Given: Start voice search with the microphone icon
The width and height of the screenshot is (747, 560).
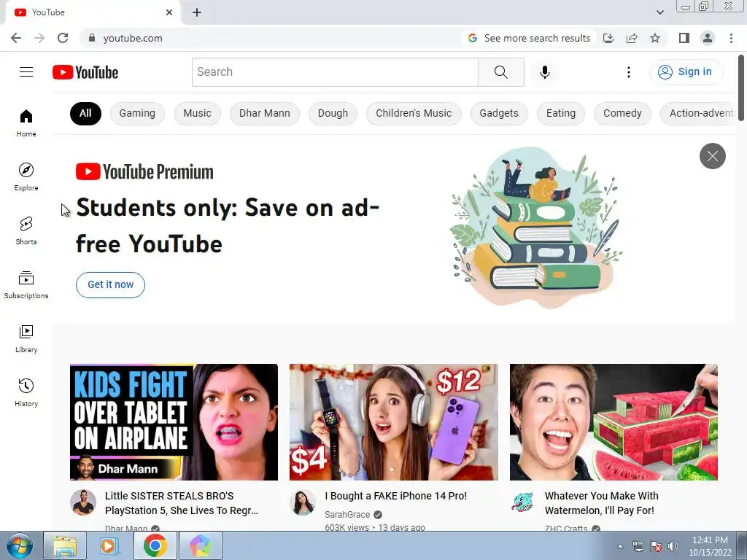Looking at the screenshot, I should click(x=544, y=72).
